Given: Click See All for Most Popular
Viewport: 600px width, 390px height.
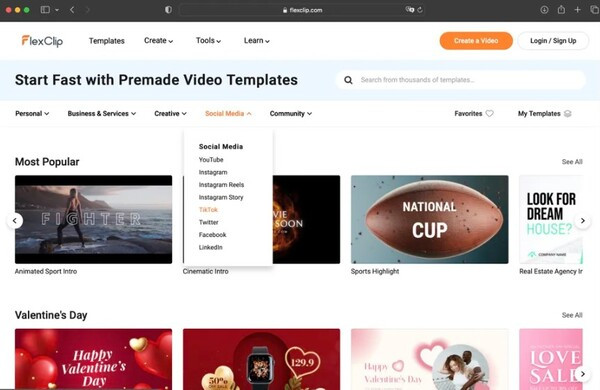Looking at the screenshot, I should click(x=572, y=162).
